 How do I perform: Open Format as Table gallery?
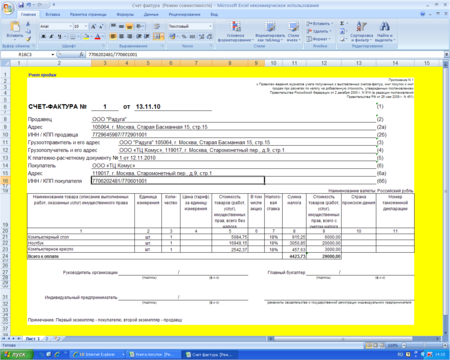point(270,31)
